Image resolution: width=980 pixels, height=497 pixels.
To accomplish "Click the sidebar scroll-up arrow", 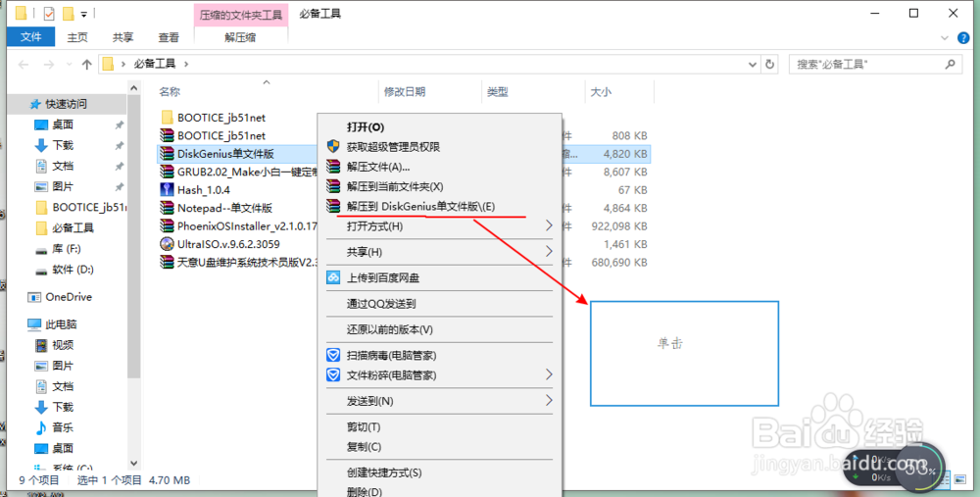I will (x=133, y=88).
